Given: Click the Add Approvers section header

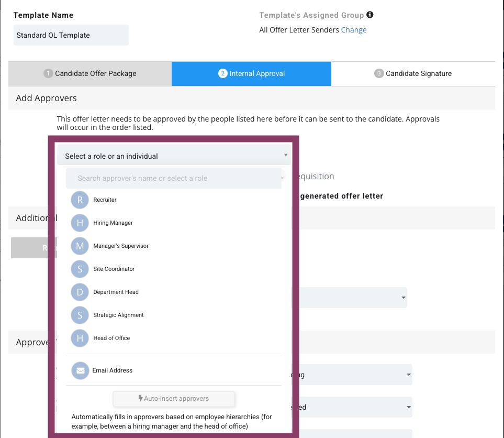Looking at the screenshot, I should [x=252, y=98].
